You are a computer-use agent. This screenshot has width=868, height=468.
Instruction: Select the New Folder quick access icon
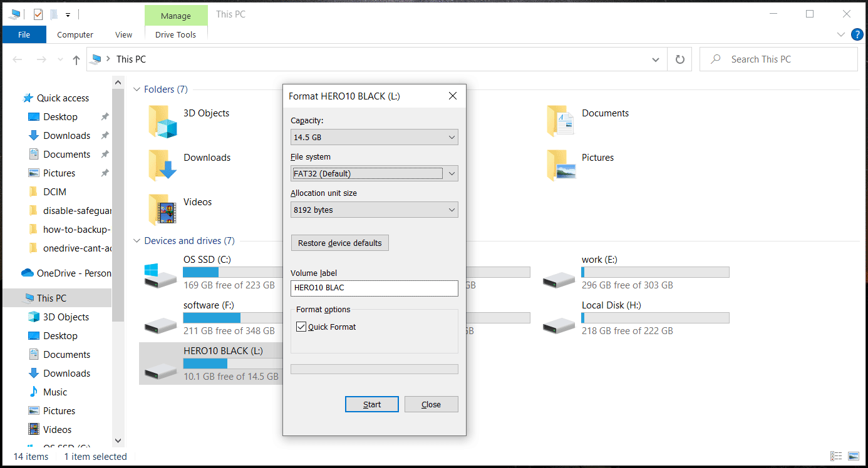(53, 14)
